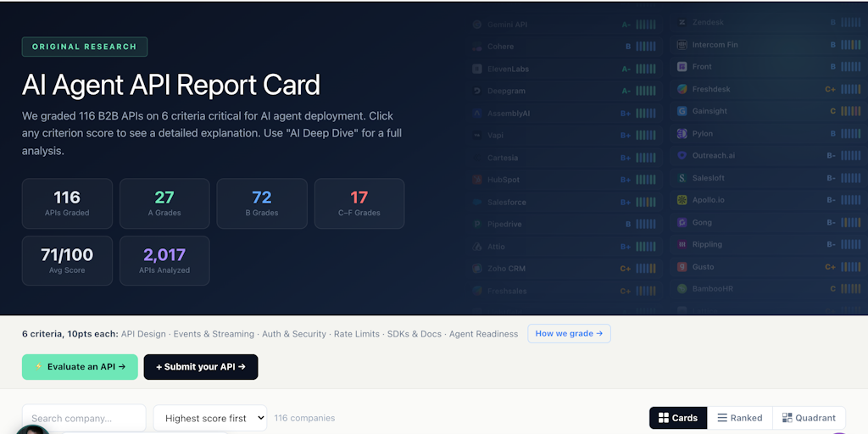The width and height of the screenshot is (868, 434).
Task: Switch to the Ranked view tab
Action: point(739,418)
